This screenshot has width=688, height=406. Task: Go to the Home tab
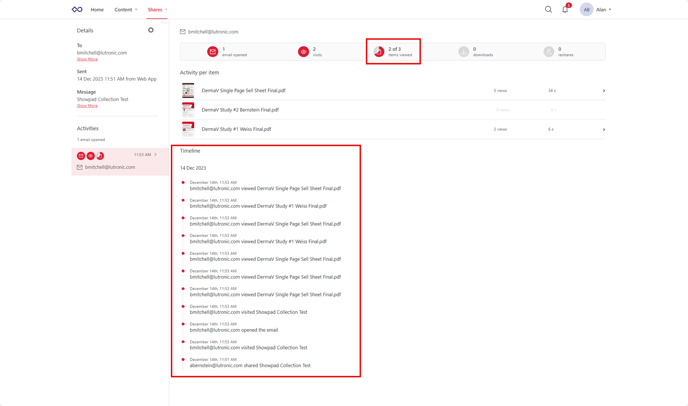click(97, 10)
